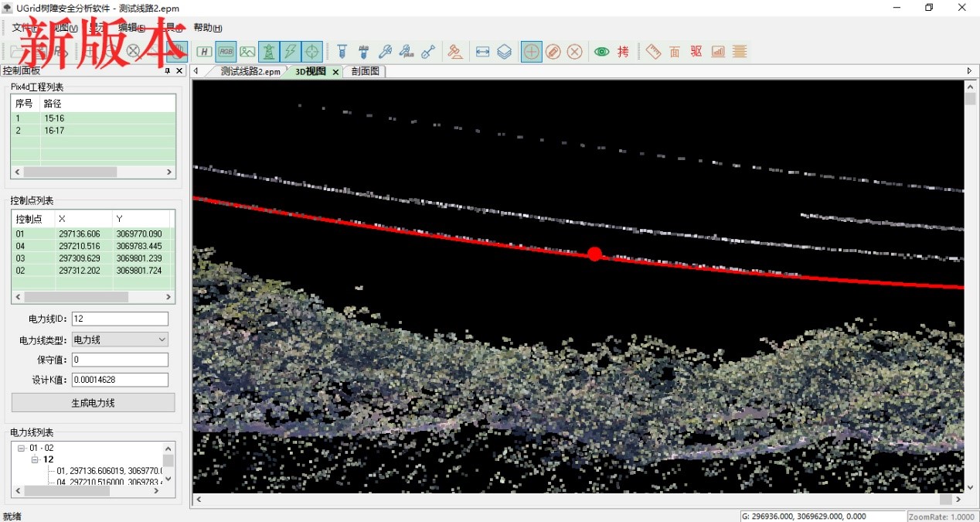Click the orange horizontal lines icon
980x522 pixels.
pos(740,52)
